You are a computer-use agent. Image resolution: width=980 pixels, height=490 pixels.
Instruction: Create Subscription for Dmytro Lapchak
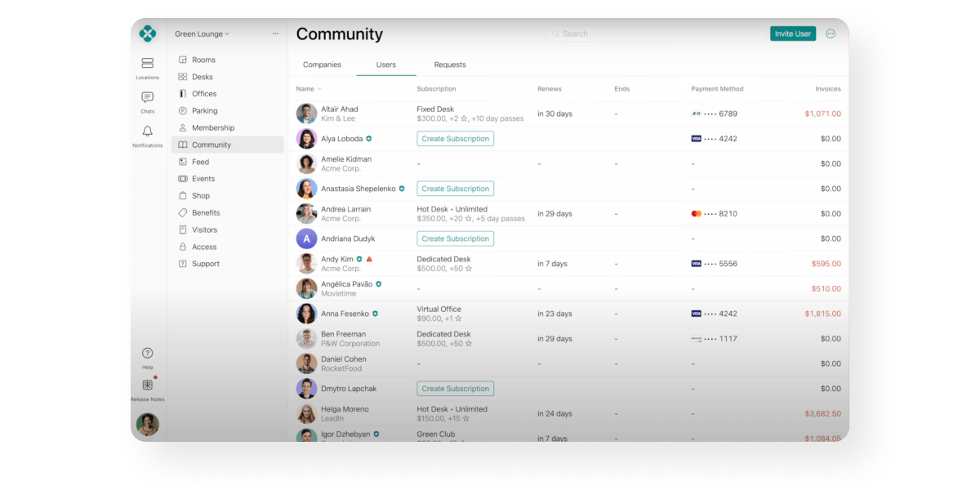455,389
